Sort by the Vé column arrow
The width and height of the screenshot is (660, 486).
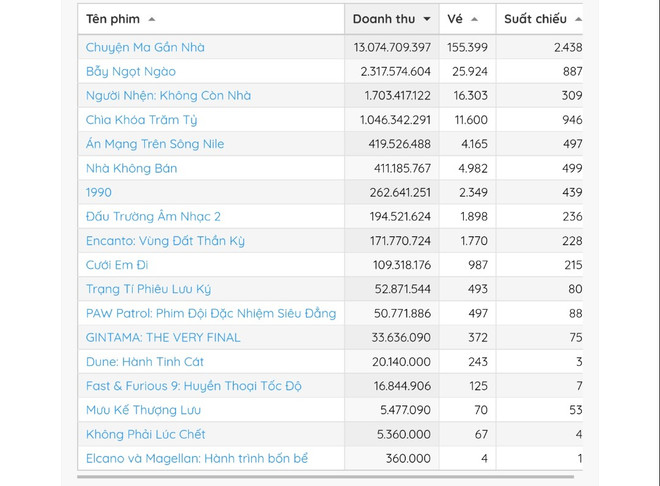474,19
